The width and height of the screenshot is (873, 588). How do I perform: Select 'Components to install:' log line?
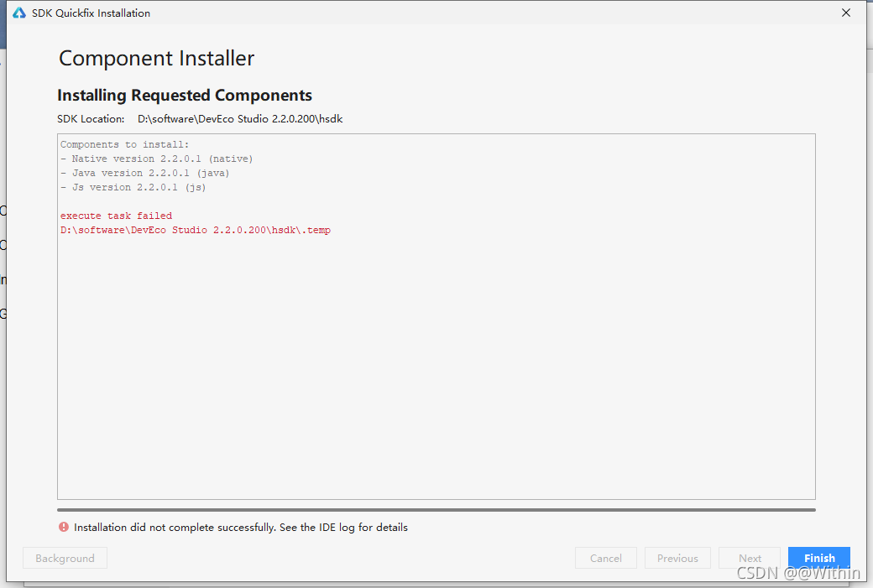click(x=125, y=144)
